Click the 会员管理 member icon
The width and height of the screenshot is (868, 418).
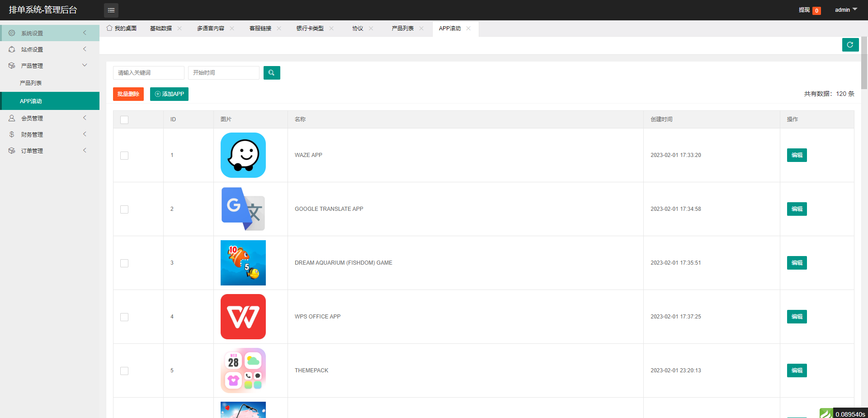pyautogui.click(x=12, y=118)
